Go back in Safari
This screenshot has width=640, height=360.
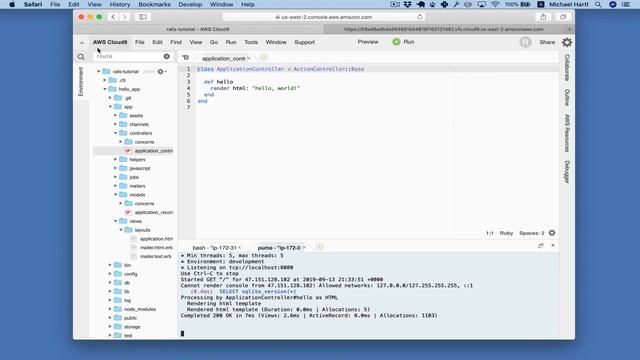[113, 17]
